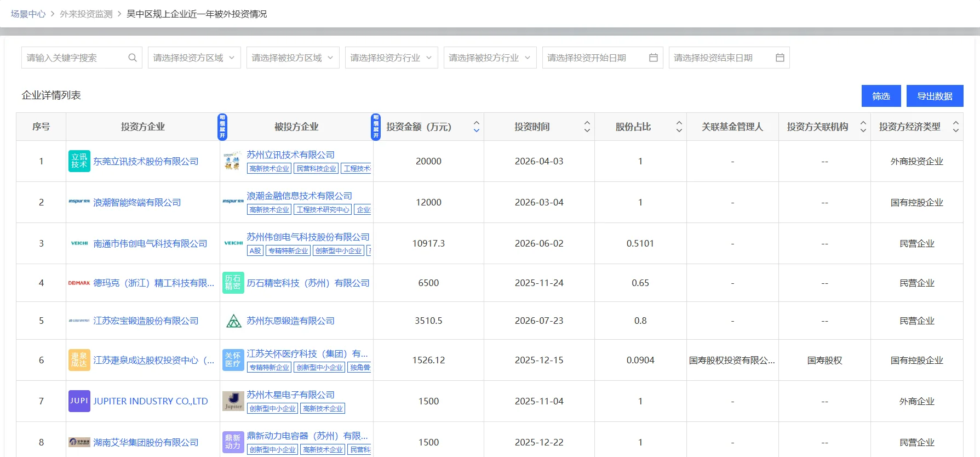Click 浪潮金融信息技术 Inspur logo
The image size is (980, 457).
click(233, 202)
